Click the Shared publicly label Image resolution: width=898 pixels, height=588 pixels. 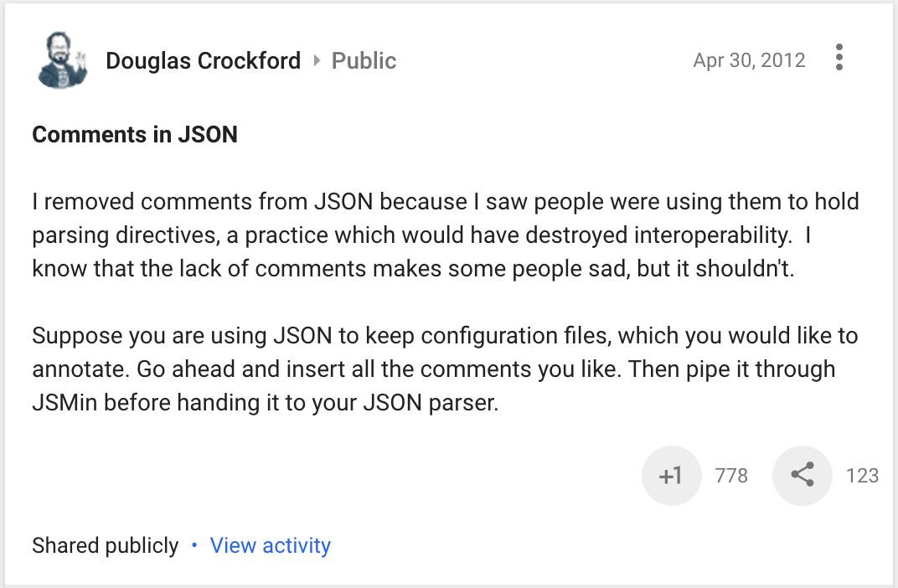pos(106,545)
